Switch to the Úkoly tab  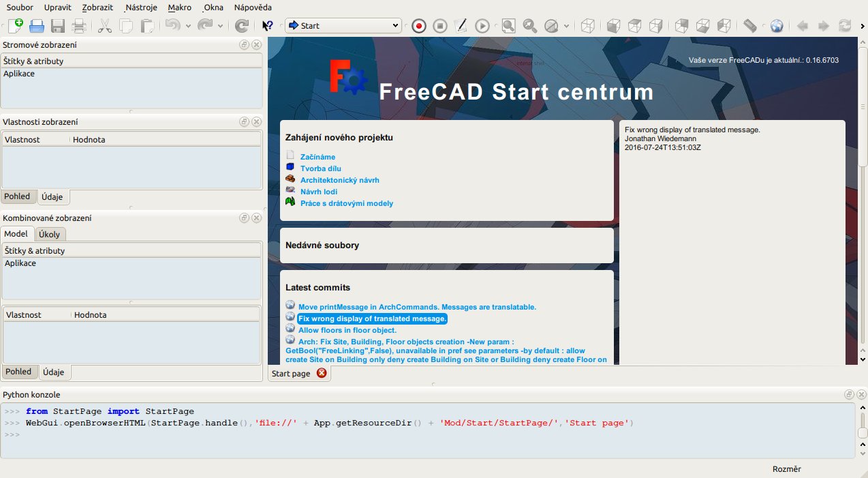[49, 234]
